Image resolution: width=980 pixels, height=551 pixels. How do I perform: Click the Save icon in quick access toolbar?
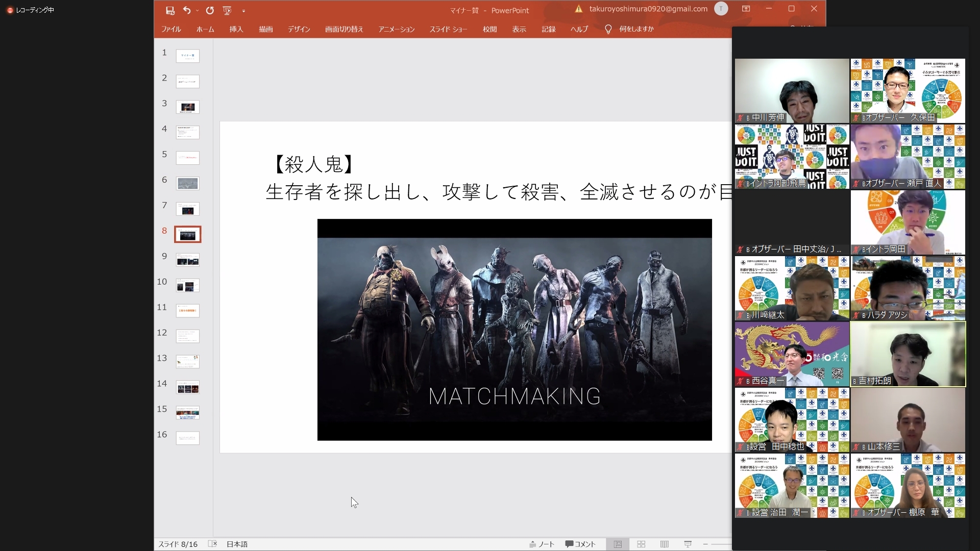tap(170, 10)
